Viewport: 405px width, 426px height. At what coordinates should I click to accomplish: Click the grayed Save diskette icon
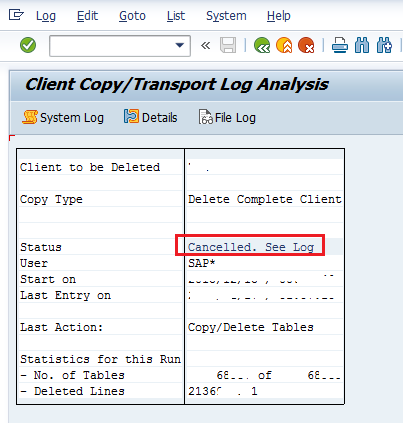pos(228,45)
